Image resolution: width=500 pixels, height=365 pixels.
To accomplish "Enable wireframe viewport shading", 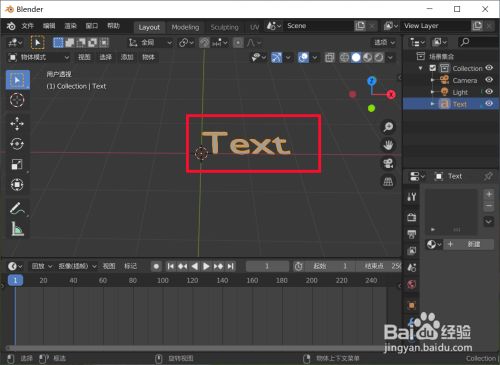I will (345, 58).
